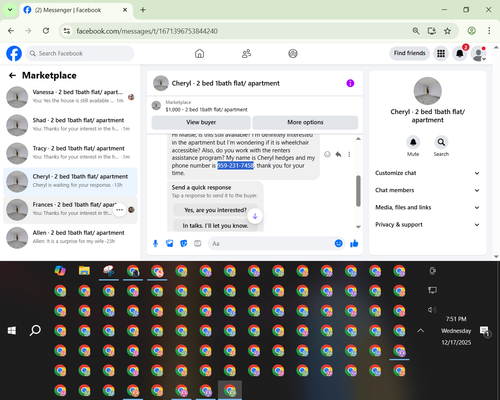Expand Chat members section
The width and height of the screenshot is (500, 400).
click(428, 190)
